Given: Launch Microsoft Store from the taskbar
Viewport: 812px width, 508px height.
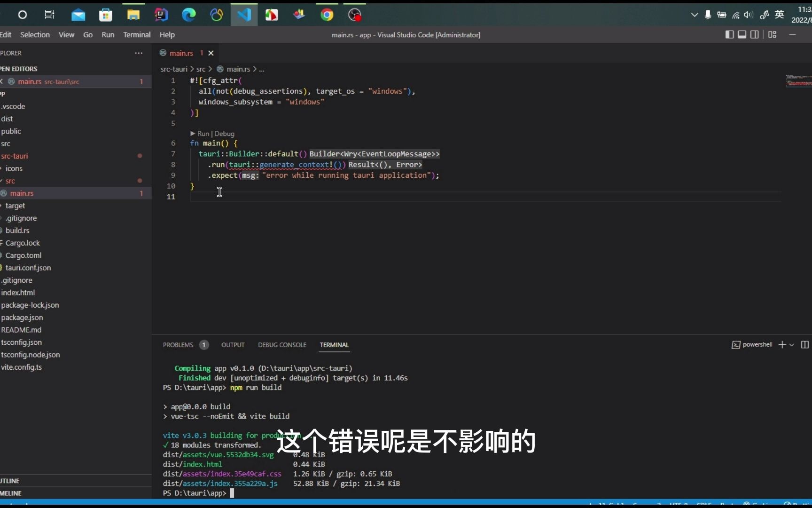Looking at the screenshot, I should pyautogui.click(x=106, y=15).
